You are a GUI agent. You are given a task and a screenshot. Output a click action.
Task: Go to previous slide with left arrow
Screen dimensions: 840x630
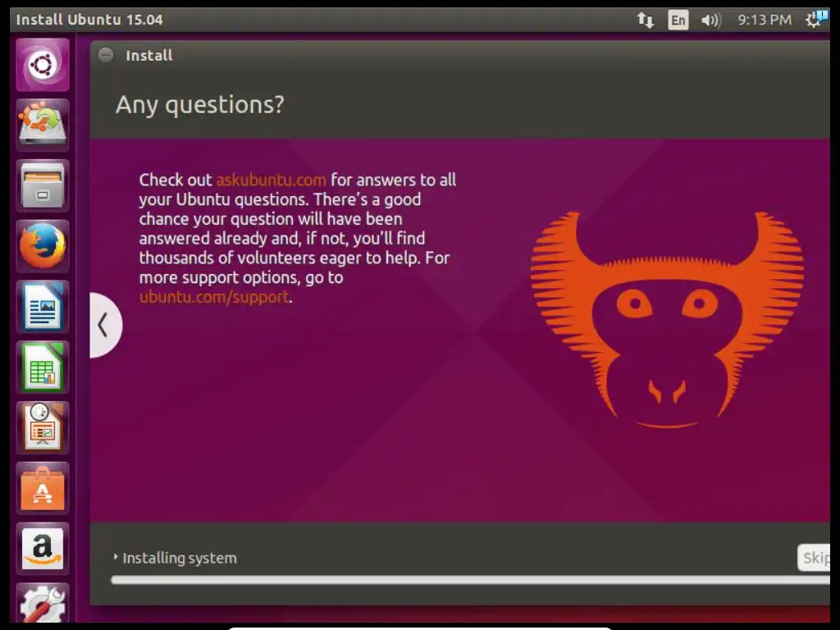[104, 325]
